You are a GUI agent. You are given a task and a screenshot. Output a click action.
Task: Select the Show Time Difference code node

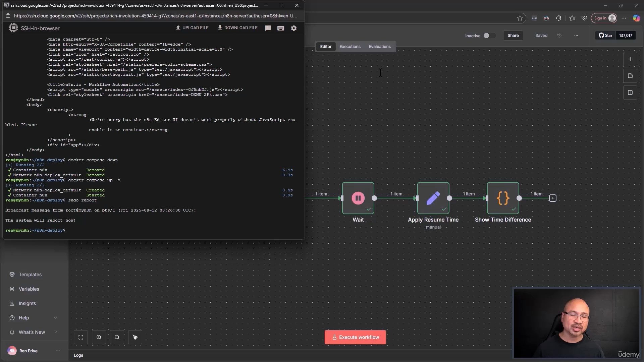click(503, 198)
